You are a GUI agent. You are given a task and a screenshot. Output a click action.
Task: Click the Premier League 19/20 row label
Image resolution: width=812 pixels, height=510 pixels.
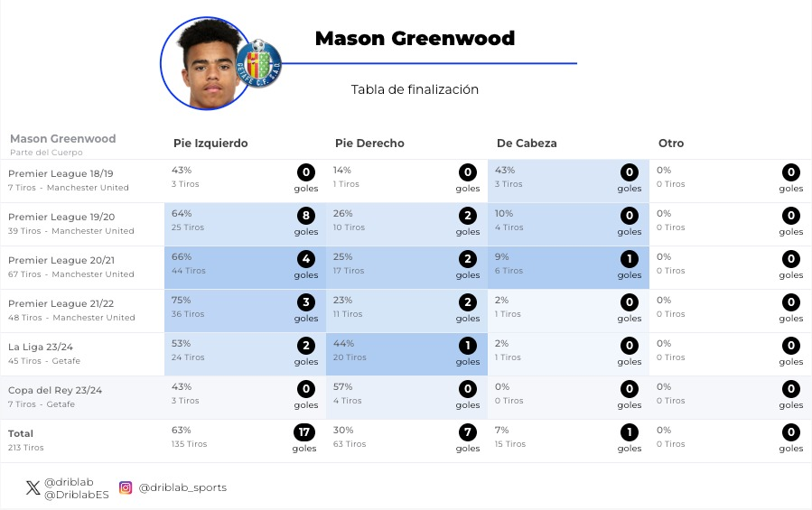tap(61, 217)
